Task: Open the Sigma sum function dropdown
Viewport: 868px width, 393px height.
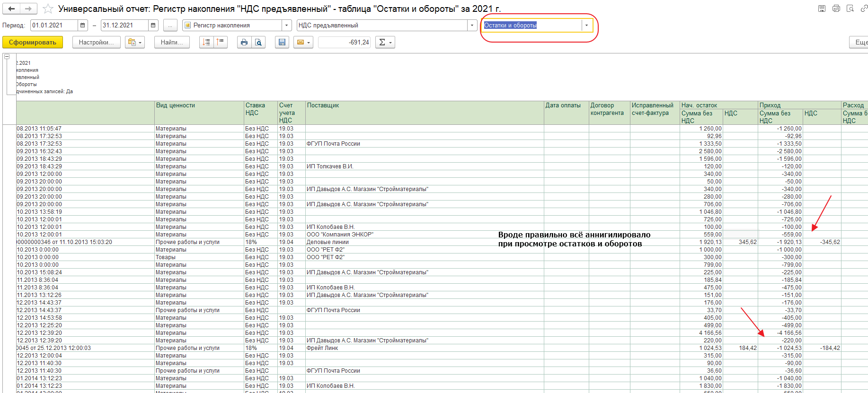Action: [x=385, y=43]
